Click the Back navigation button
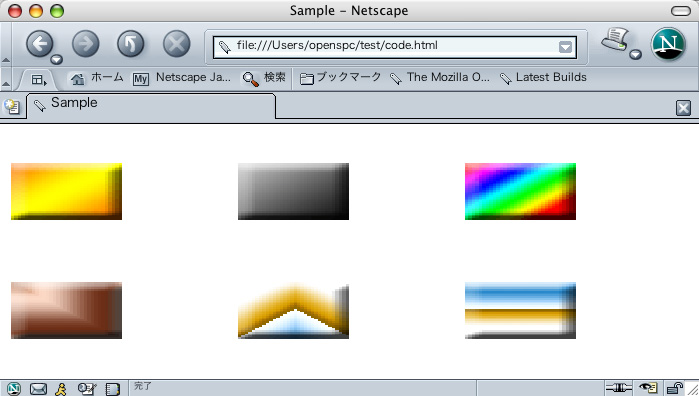This screenshot has height=396, width=699. point(40,44)
